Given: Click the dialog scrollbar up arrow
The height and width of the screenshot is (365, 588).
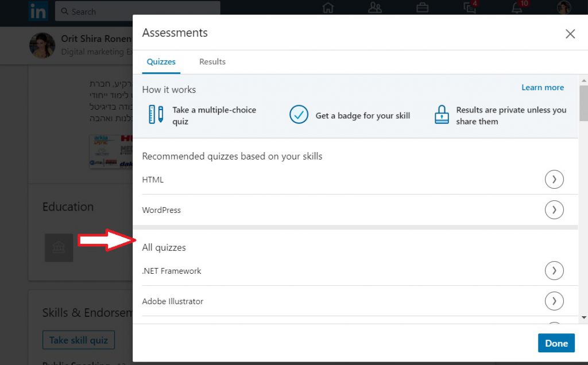Looking at the screenshot, I should click(x=583, y=80).
